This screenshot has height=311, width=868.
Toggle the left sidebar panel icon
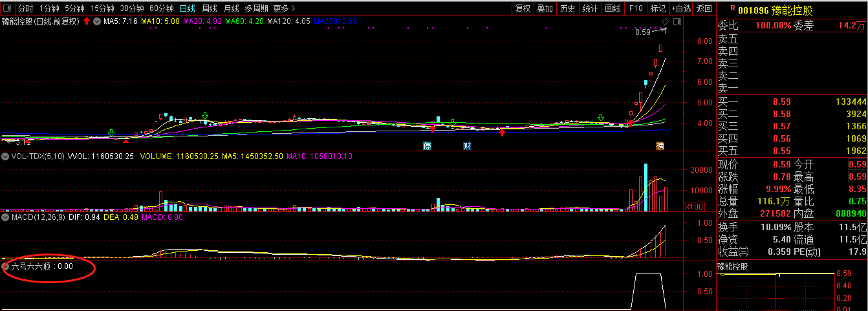7,9
